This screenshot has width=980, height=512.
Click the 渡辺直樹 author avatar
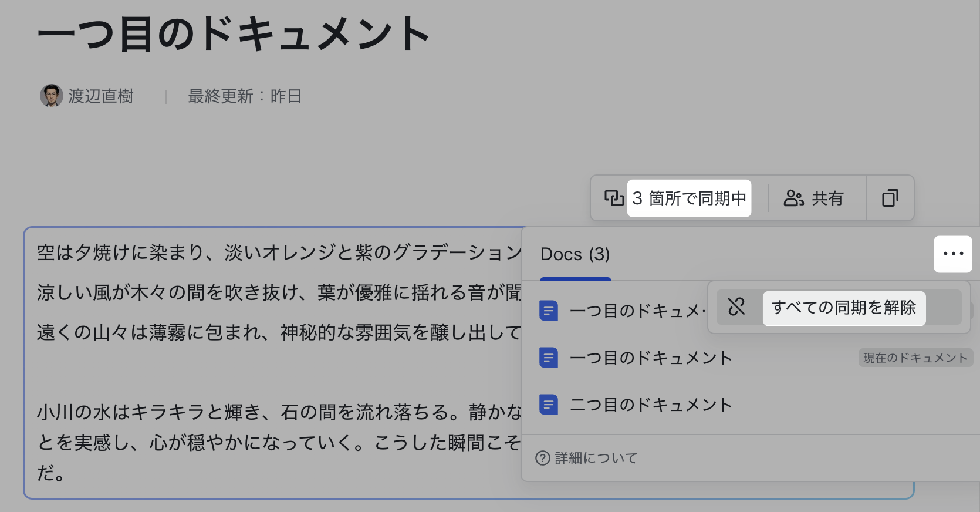(52, 96)
